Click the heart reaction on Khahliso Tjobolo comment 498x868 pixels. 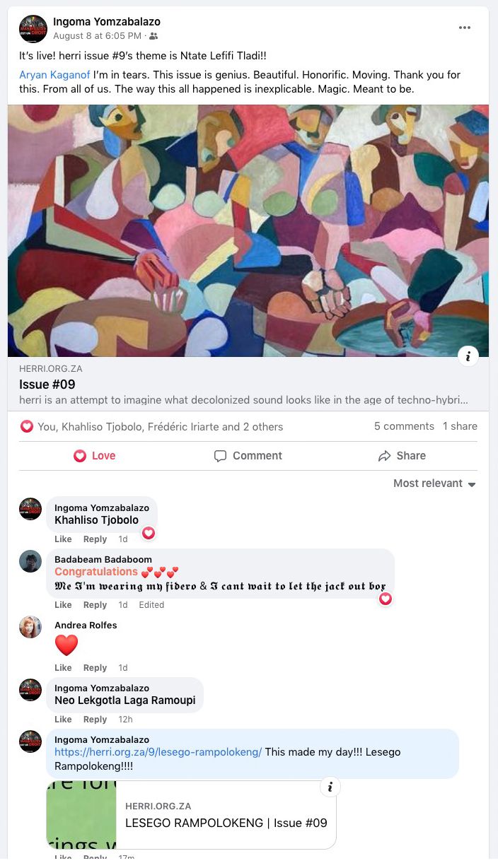click(149, 533)
